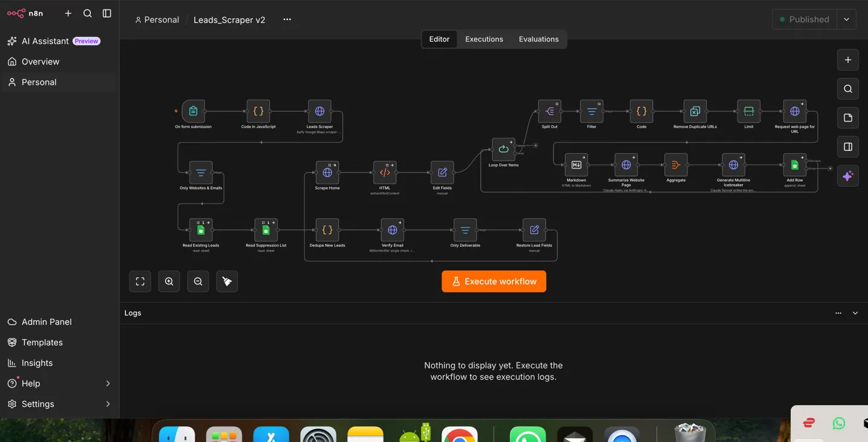Fit workflow to view
The width and height of the screenshot is (868, 442).
[x=140, y=281]
